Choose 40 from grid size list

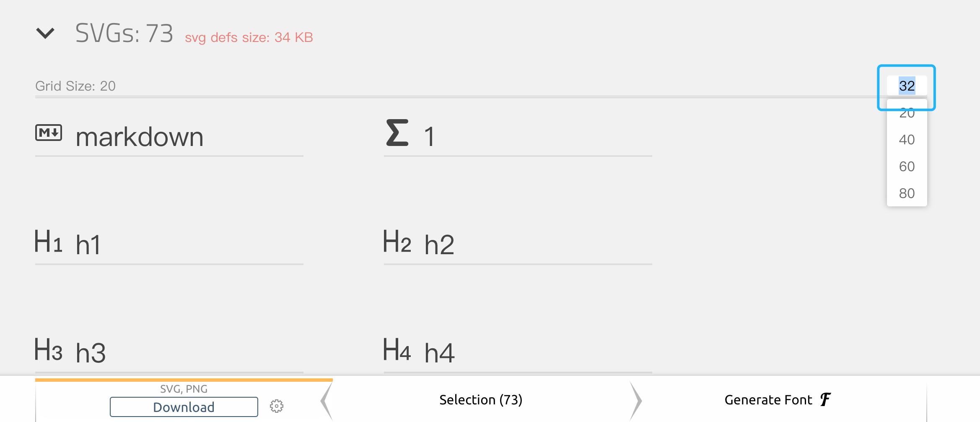[907, 140]
